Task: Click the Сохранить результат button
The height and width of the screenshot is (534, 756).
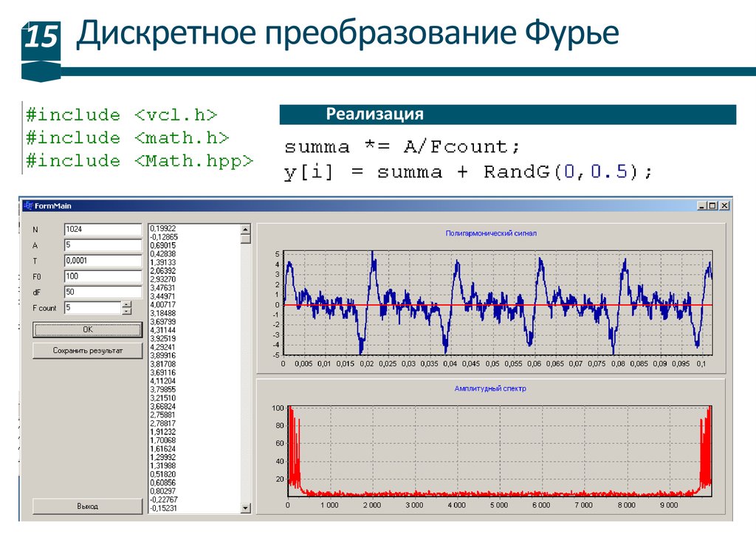Action: coord(87,351)
